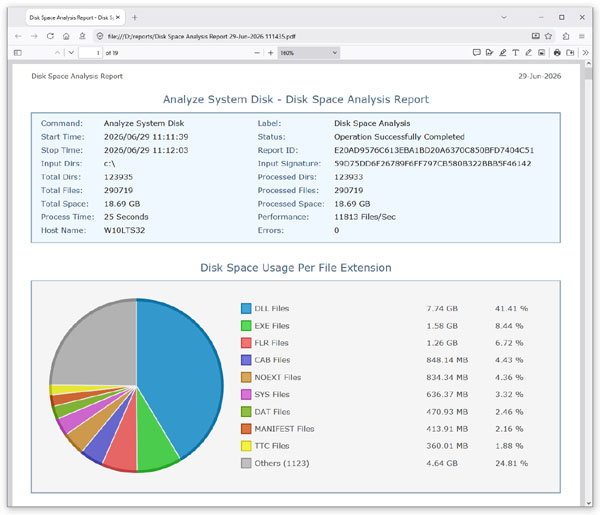Bookmark this page with the star
The height and width of the screenshot is (515, 600).
pos(548,36)
